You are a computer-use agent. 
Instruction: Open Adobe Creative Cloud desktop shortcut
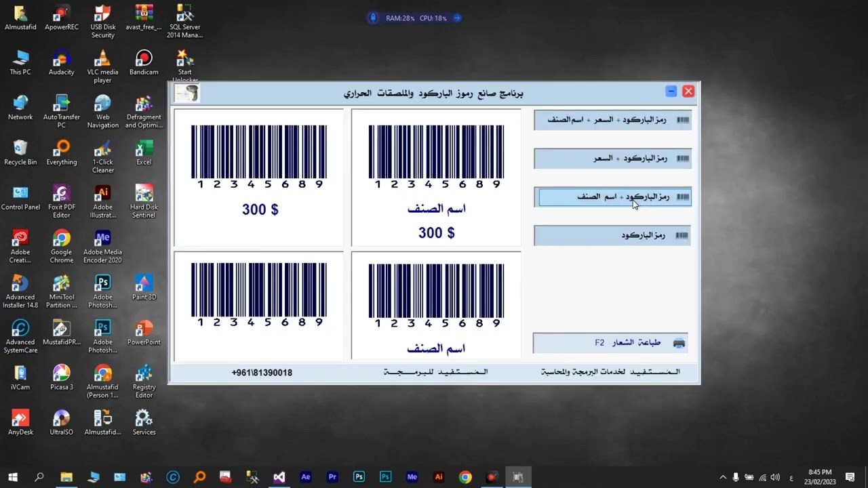click(x=20, y=247)
